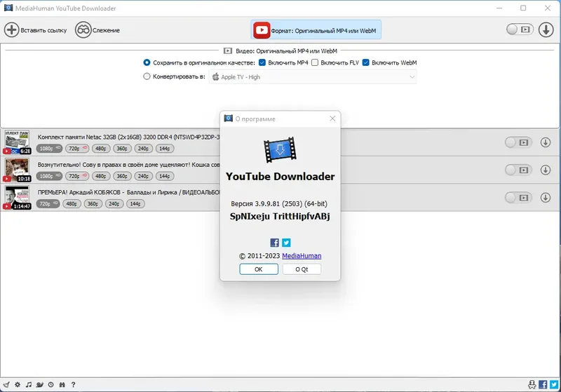Click the red YouTube format icon
The image size is (561, 392).
coord(262,30)
